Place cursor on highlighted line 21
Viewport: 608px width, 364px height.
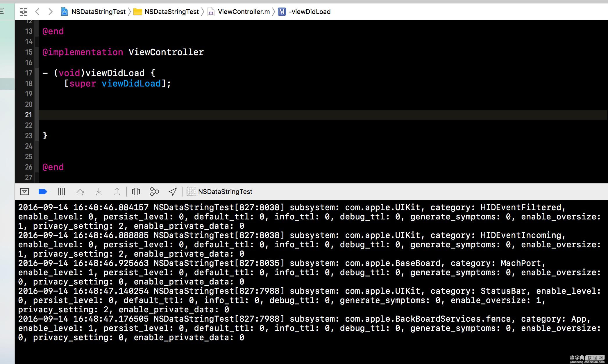(323, 115)
